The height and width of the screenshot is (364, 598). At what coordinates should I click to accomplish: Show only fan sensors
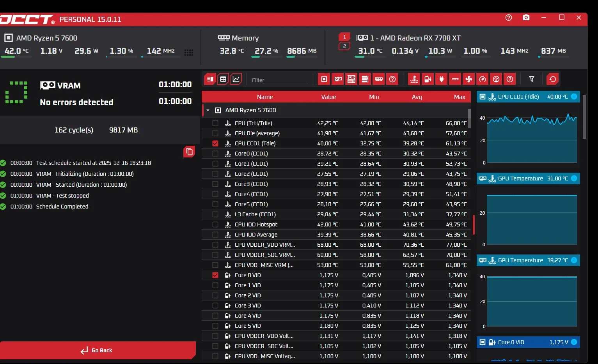coord(469,79)
